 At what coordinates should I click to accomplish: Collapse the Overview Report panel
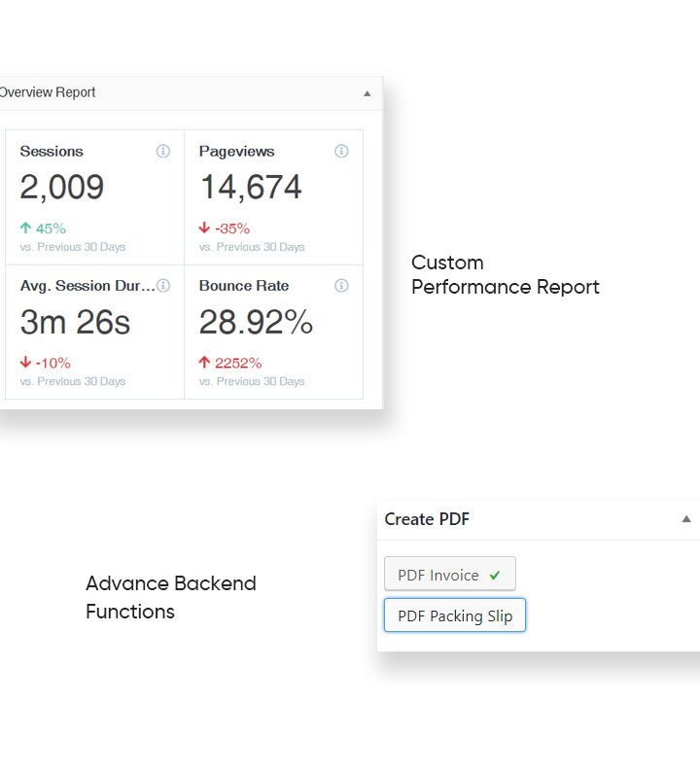[367, 93]
